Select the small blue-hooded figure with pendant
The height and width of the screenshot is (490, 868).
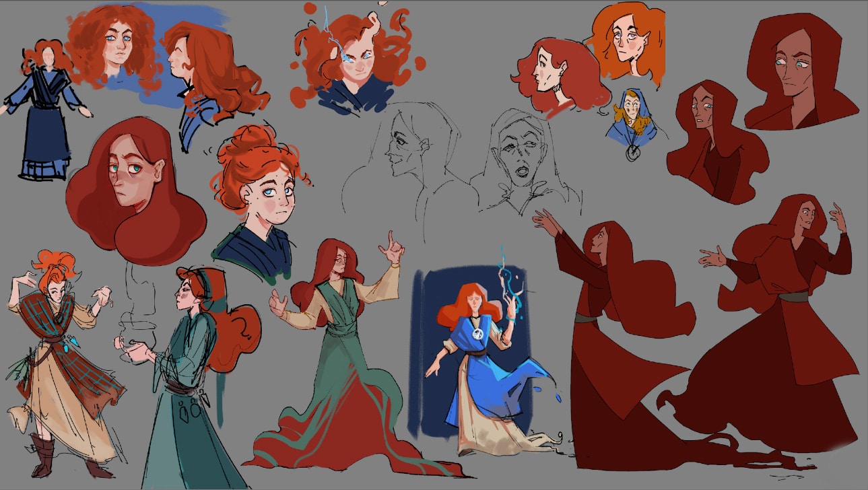632,121
